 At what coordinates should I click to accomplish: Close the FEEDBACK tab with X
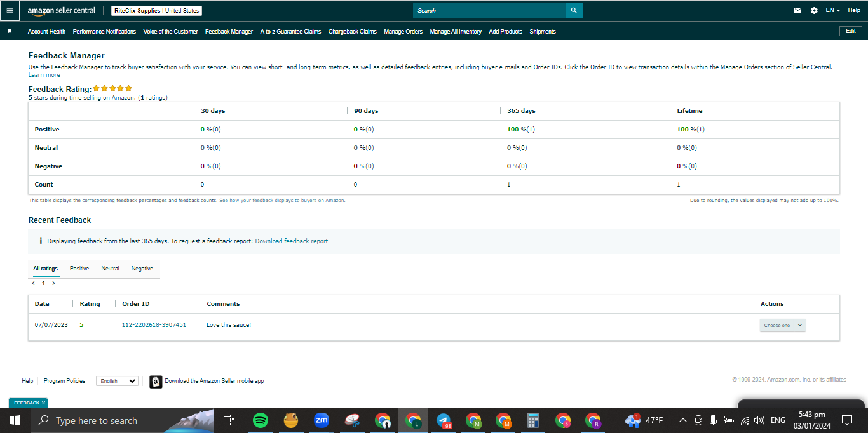point(43,403)
